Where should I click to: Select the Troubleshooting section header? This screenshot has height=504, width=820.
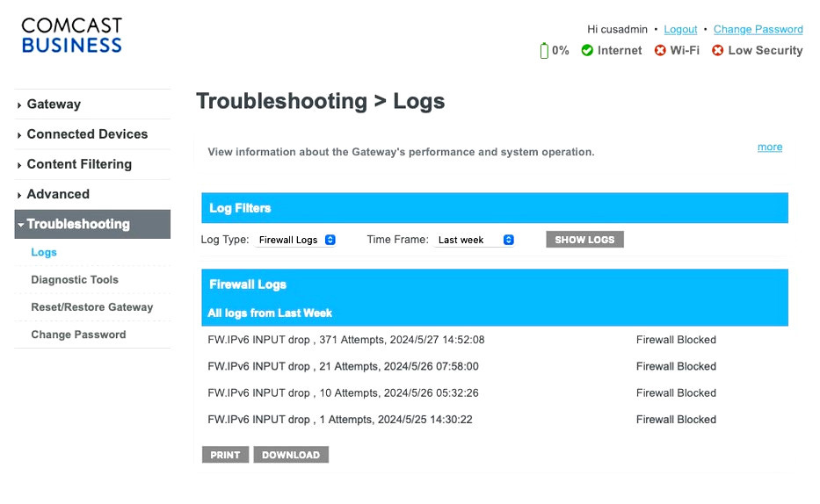click(92, 224)
